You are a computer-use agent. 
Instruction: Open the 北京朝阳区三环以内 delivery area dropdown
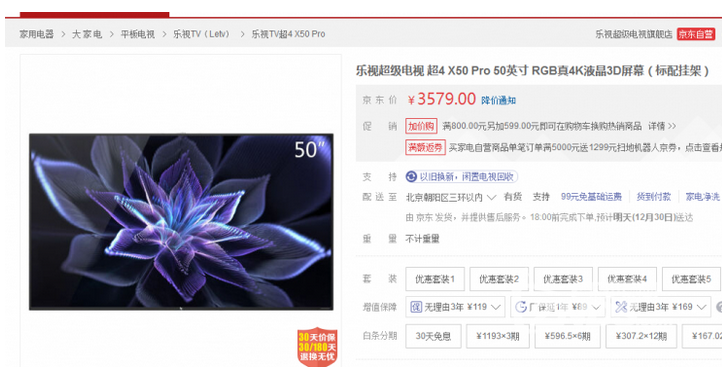(450, 197)
